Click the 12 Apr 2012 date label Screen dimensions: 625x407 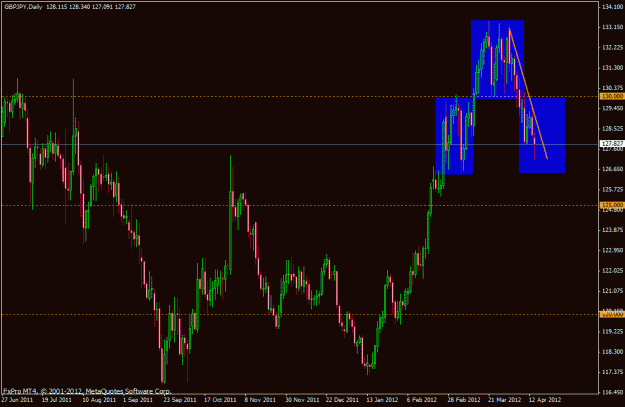[x=544, y=399]
